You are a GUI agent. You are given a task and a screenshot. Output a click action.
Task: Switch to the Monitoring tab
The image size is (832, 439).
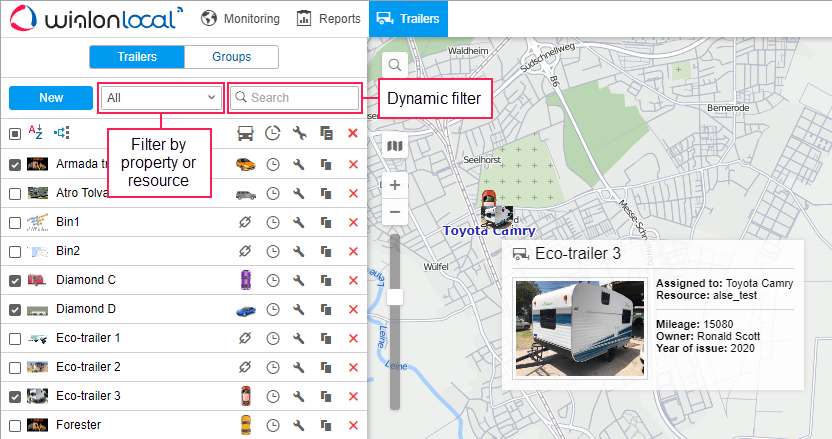[240, 18]
